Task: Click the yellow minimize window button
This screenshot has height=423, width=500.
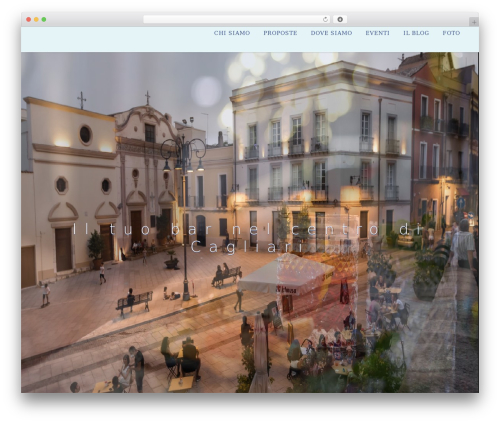Action: tap(36, 19)
